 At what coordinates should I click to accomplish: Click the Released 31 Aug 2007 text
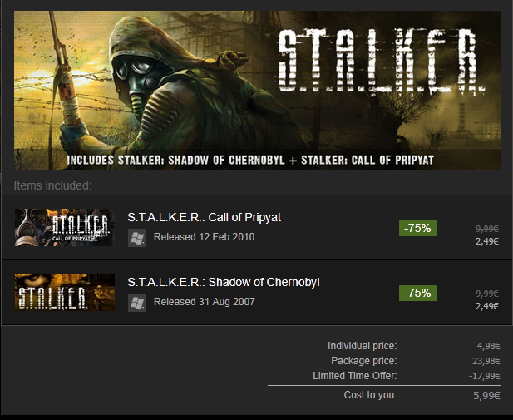(x=205, y=302)
